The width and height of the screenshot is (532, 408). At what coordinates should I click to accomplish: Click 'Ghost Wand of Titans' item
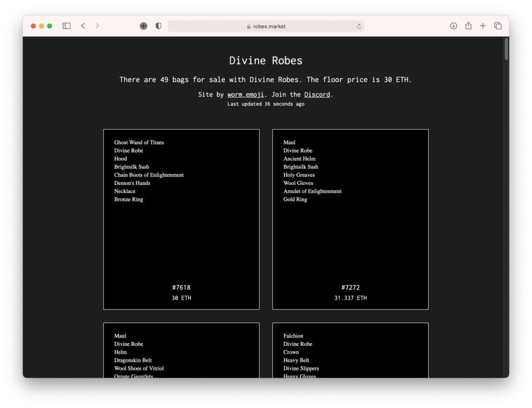click(139, 142)
